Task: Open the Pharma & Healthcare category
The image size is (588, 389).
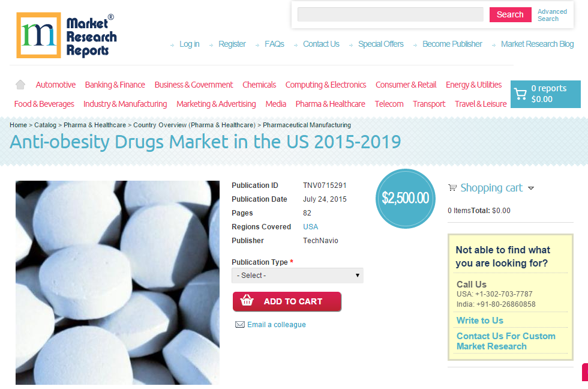Action: [x=330, y=104]
